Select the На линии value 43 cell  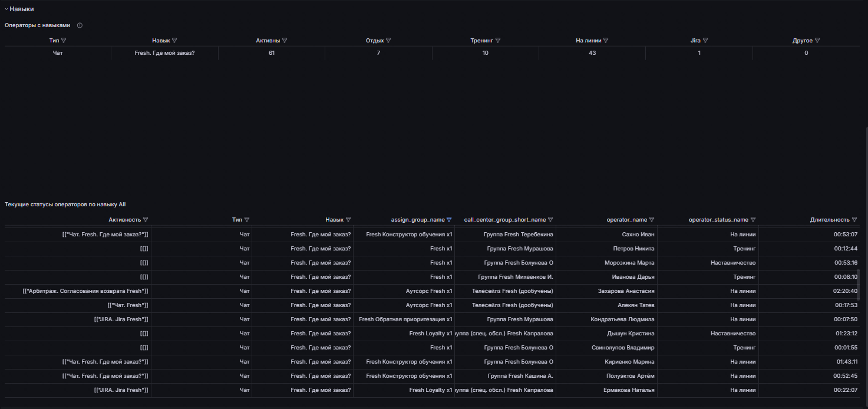(x=592, y=53)
